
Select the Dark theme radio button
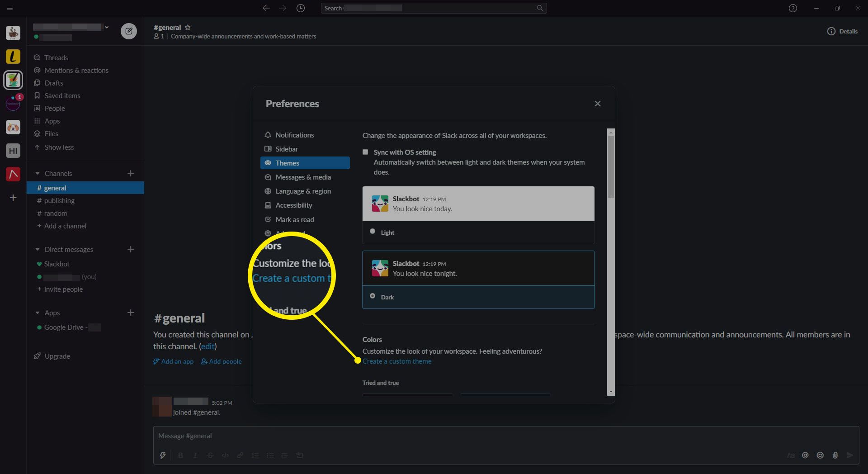(373, 296)
